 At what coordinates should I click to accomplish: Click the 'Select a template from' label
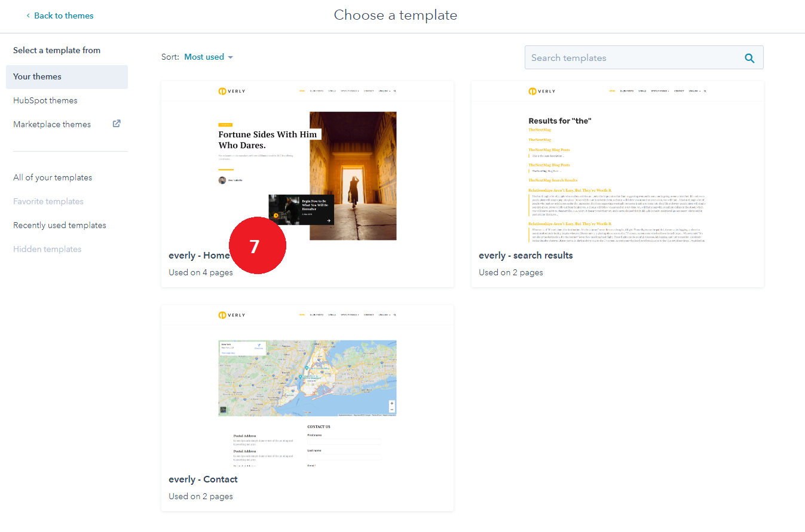(x=57, y=51)
